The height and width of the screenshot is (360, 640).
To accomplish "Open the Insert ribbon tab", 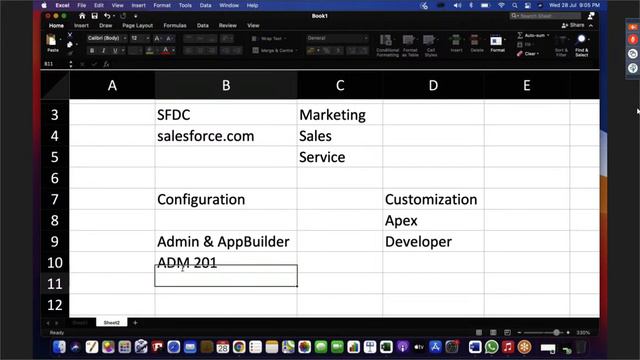I will (81, 25).
